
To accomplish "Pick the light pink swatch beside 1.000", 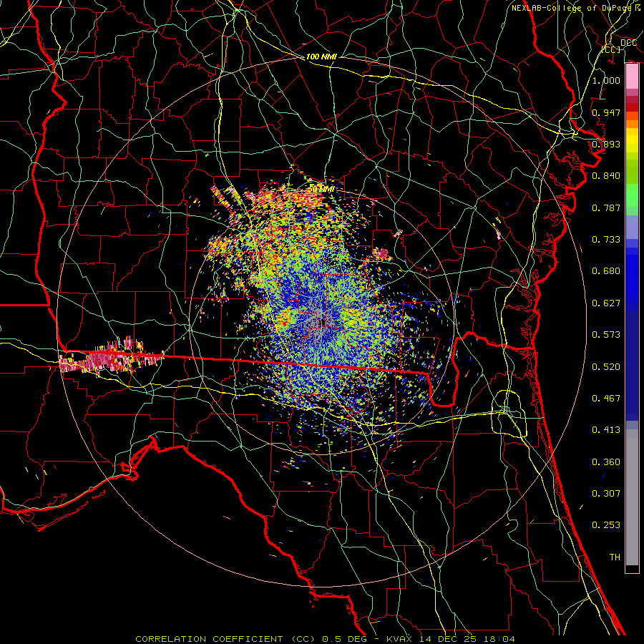I will tap(632, 77).
